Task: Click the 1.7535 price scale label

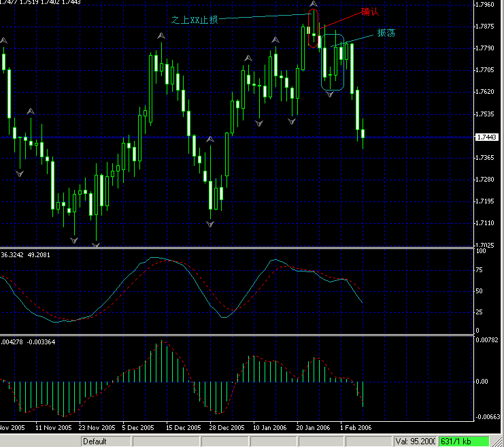Action: (484, 114)
